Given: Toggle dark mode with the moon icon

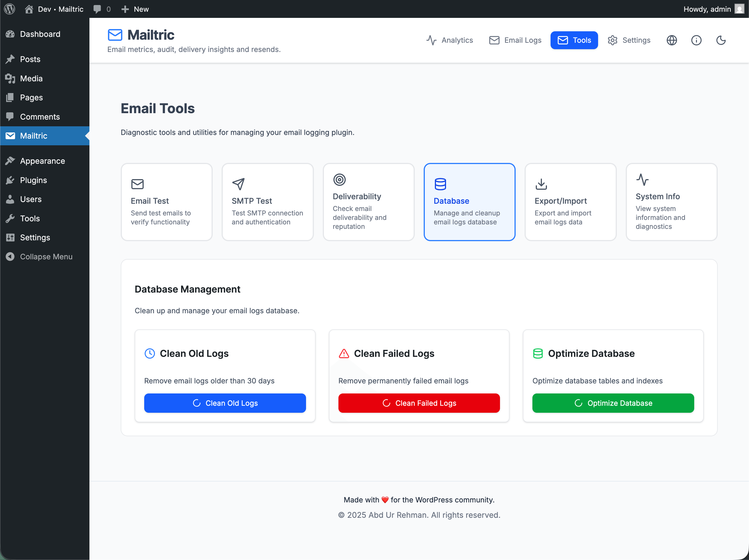Looking at the screenshot, I should point(721,40).
